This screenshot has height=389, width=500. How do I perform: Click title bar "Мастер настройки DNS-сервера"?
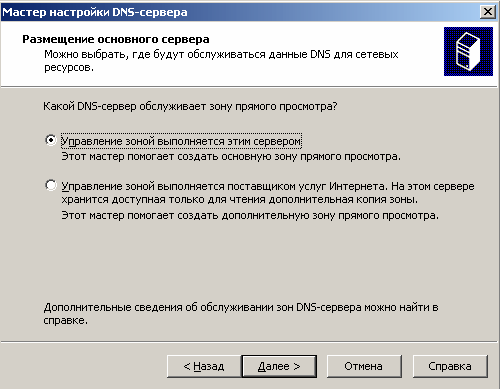(95, 12)
